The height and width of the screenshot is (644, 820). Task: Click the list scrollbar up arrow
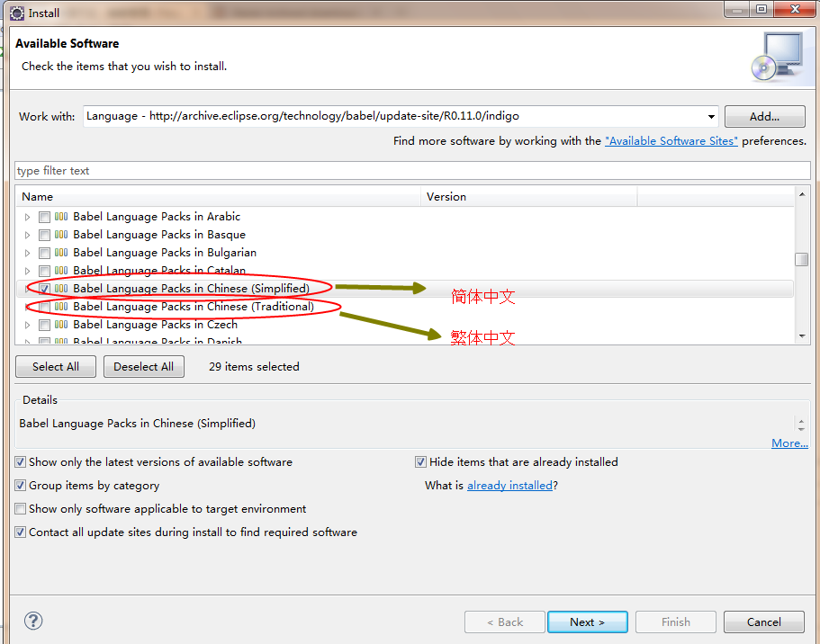(x=802, y=194)
